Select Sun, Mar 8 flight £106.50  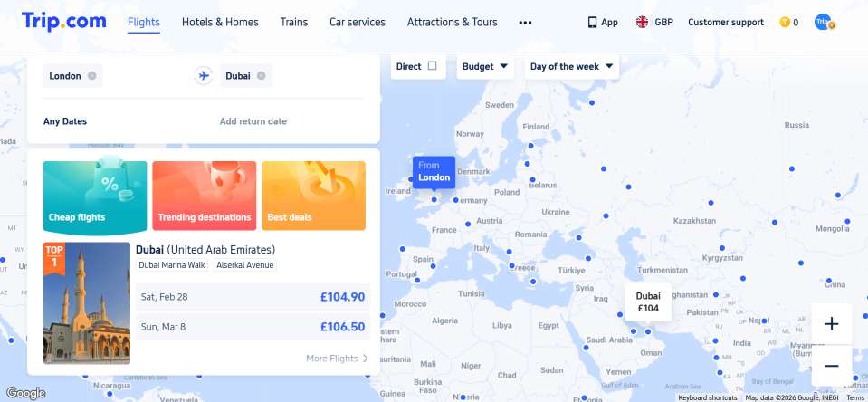click(x=253, y=327)
